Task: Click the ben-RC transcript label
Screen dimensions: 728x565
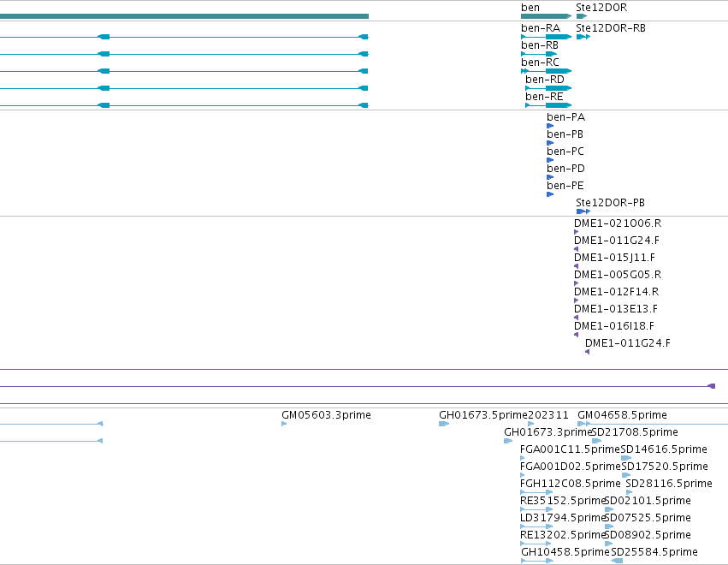Action: [x=540, y=62]
